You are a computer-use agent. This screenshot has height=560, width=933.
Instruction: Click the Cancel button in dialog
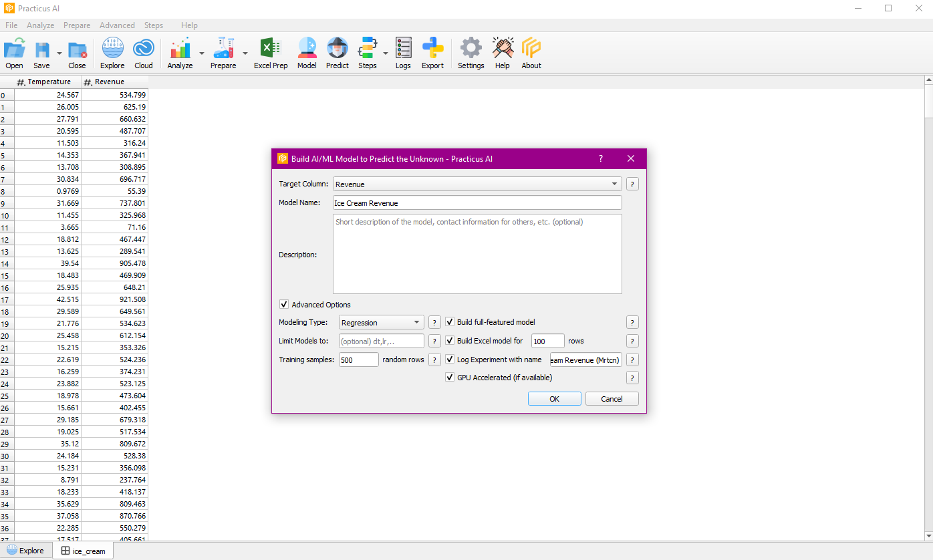pos(612,399)
